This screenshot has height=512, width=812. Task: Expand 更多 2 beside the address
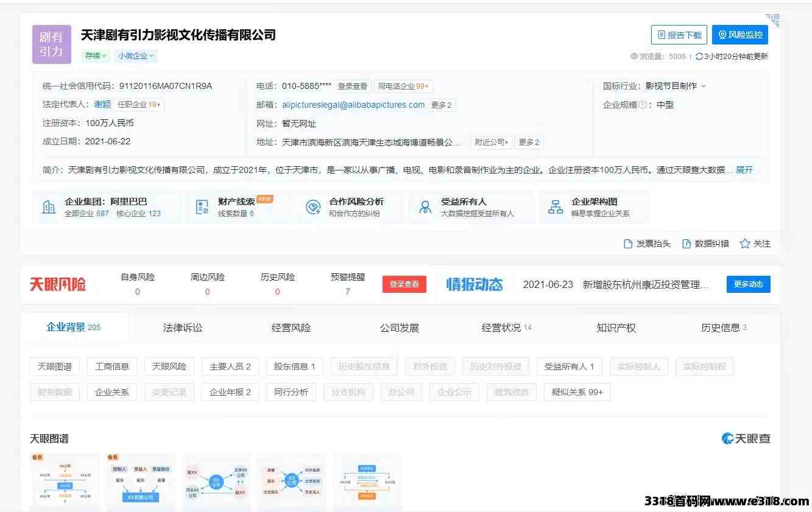pos(529,142)
